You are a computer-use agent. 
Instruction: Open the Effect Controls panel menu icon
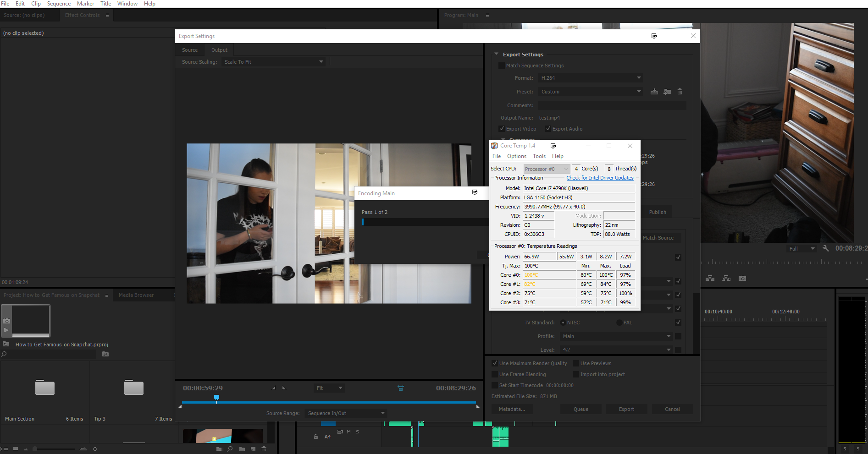107,15
